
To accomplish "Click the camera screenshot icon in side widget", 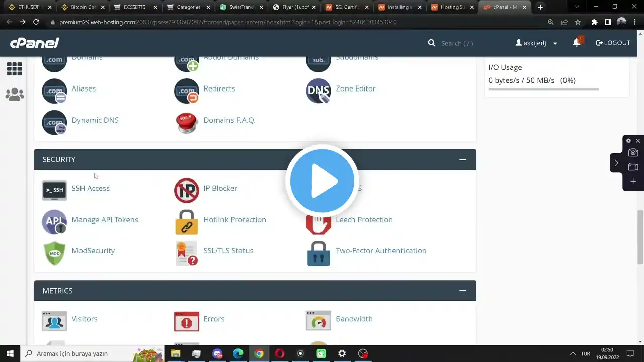I will (633, 153).
